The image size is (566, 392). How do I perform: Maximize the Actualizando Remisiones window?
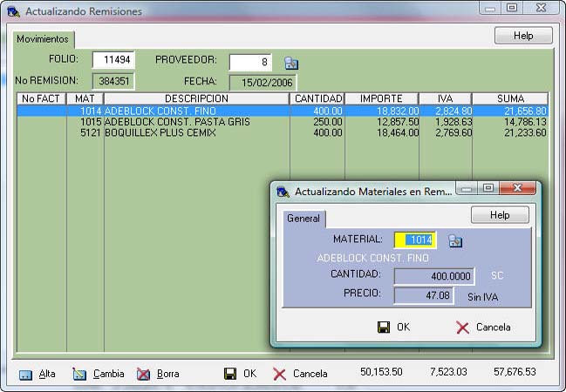(x=512, y=8)
